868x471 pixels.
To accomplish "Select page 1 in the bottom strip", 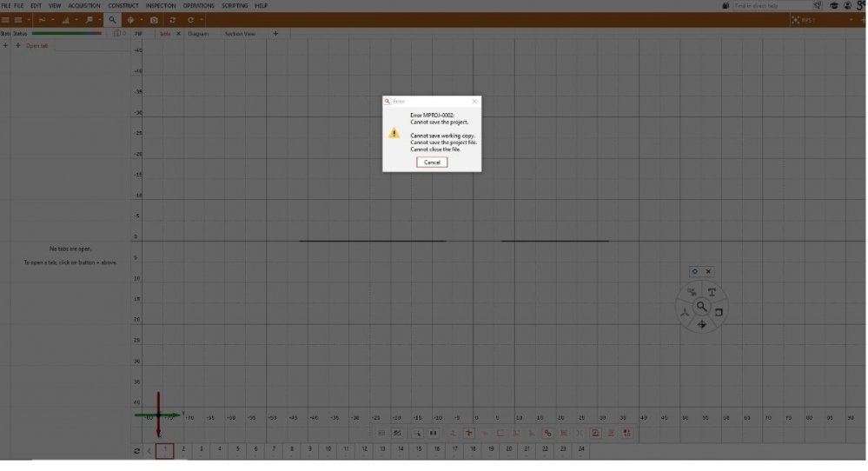I will pos(165,450).
